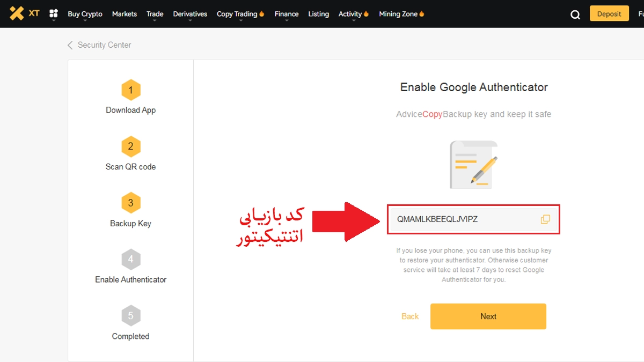Click the backup key field QMAMLKBEEQLJVIPZ
This screenshot has width=644, height=362.
[x=473, y=219]
